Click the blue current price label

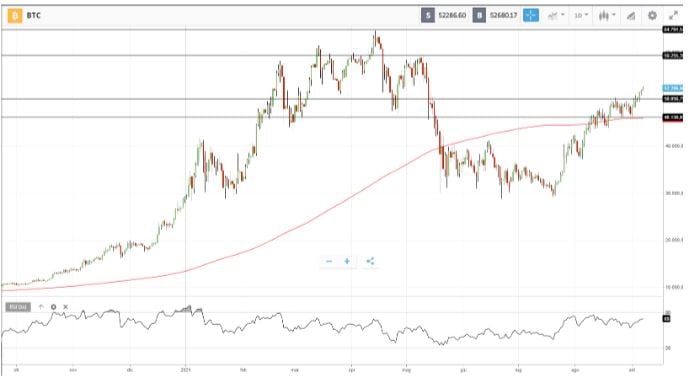pos(673,89)
